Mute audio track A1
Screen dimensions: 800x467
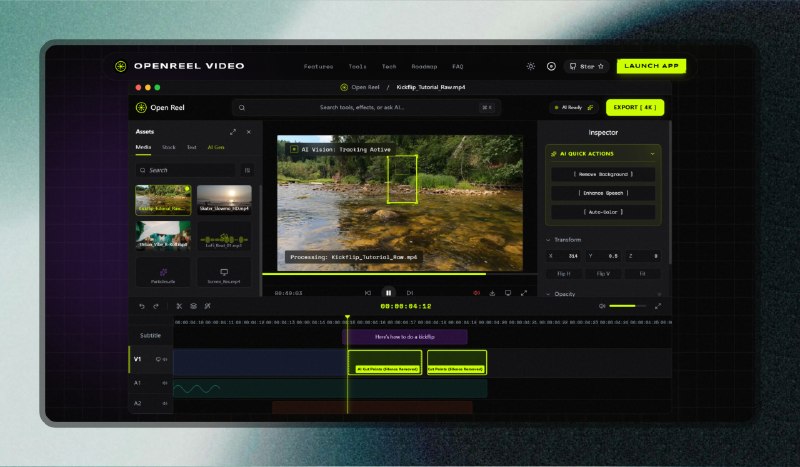click(x=165, y=383)
